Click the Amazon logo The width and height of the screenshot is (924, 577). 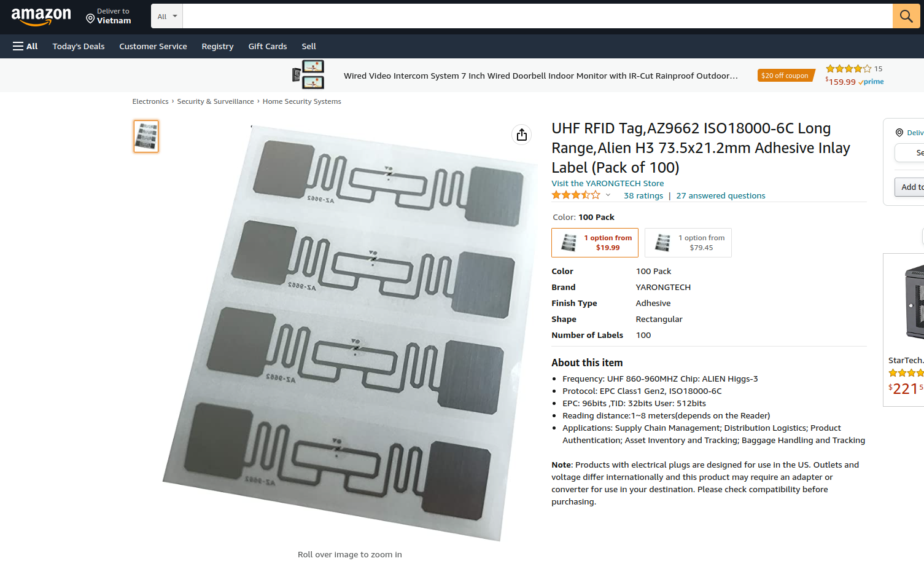[x=41, y=17]
